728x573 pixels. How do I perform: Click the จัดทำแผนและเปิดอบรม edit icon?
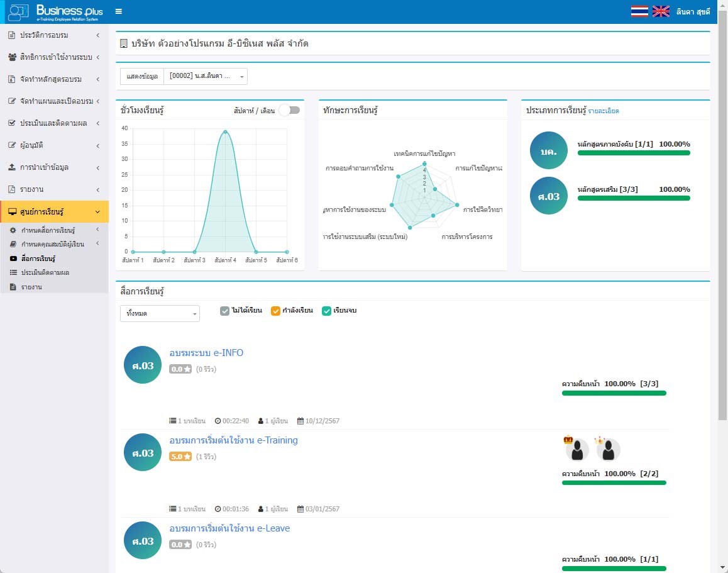coord(12,101)
